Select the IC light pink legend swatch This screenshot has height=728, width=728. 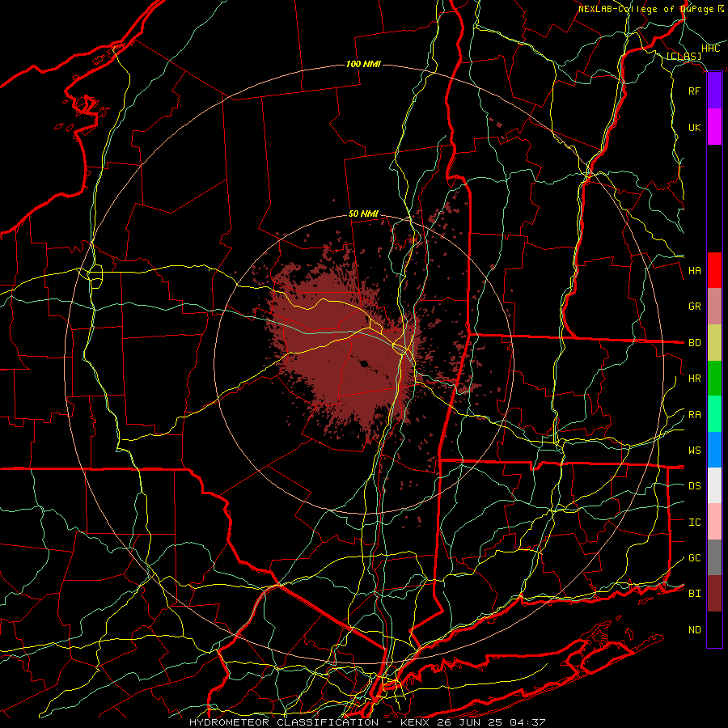[x=714, y=522]
